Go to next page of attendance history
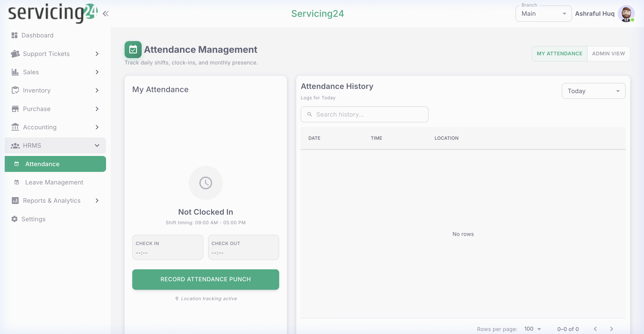 [x=611, y=329]
